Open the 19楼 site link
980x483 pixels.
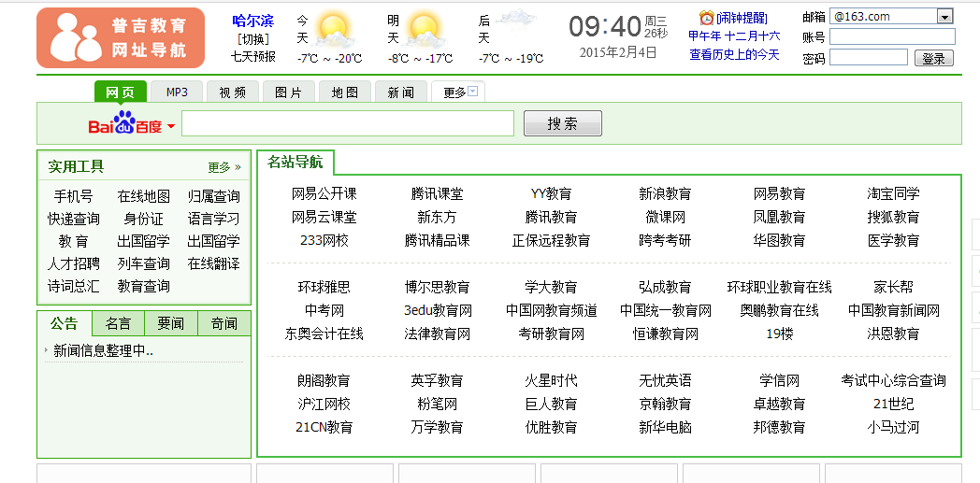point(779,334)
